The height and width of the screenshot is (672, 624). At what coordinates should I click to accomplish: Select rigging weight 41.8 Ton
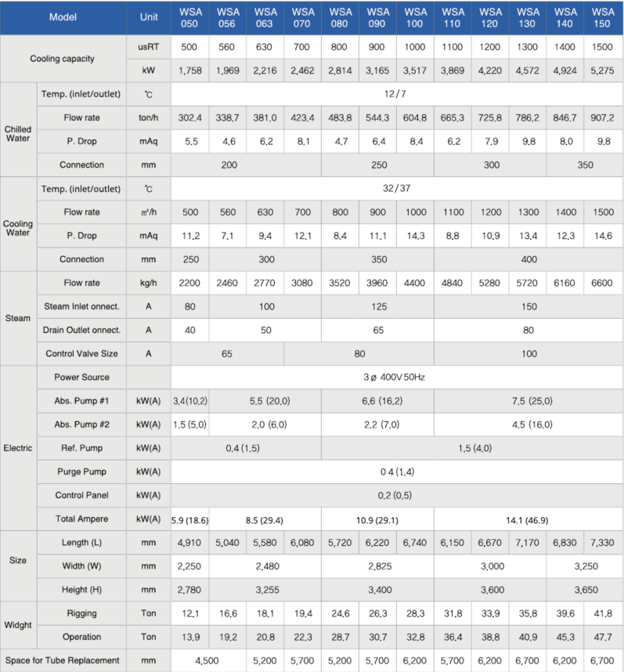(x=603, y=614)
